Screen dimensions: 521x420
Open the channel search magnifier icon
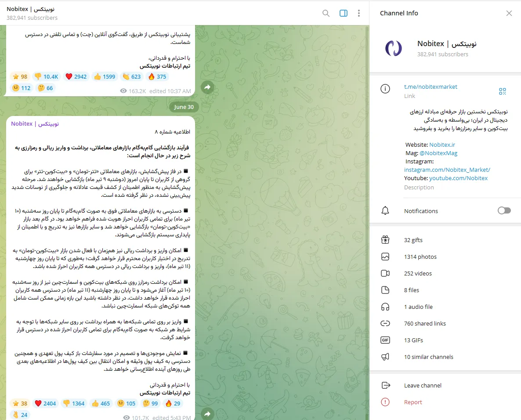(x=326, y=13)
